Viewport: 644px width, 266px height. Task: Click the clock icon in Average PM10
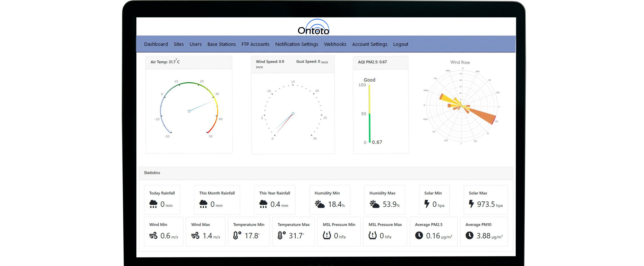coord(469,235)
